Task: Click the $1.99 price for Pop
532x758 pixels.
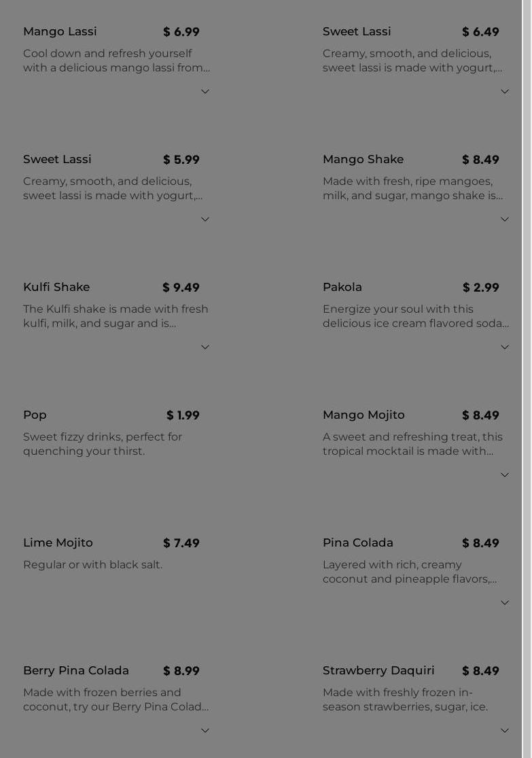Action: (183, 415)
